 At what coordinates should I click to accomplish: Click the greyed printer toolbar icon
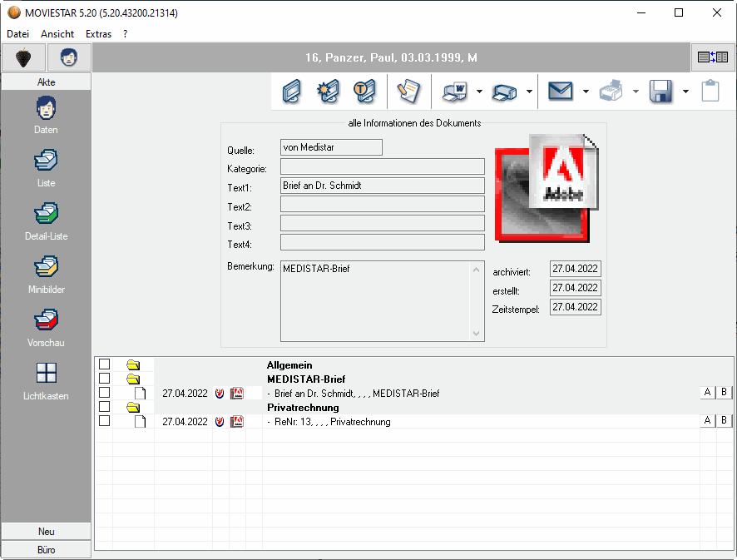(x=611, y=92)
